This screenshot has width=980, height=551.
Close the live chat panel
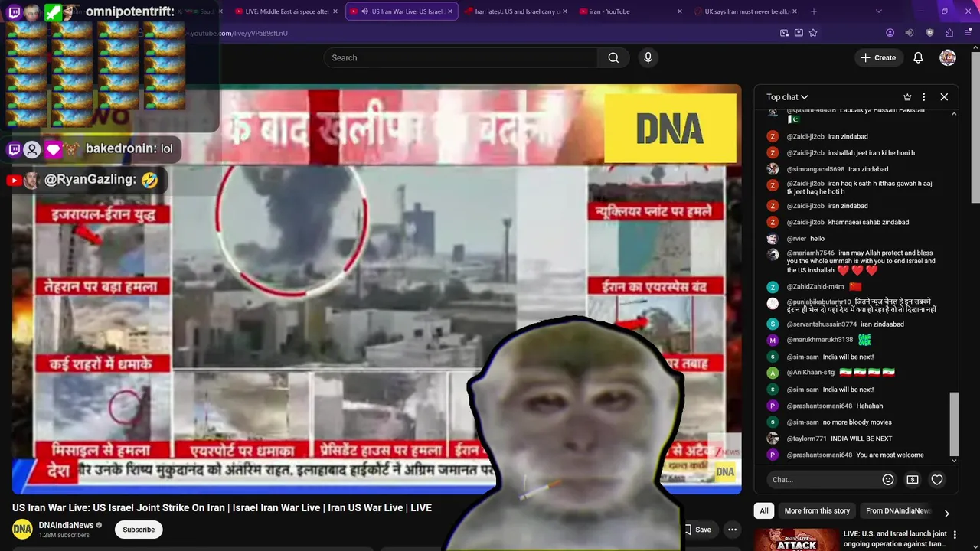(944, 97)
